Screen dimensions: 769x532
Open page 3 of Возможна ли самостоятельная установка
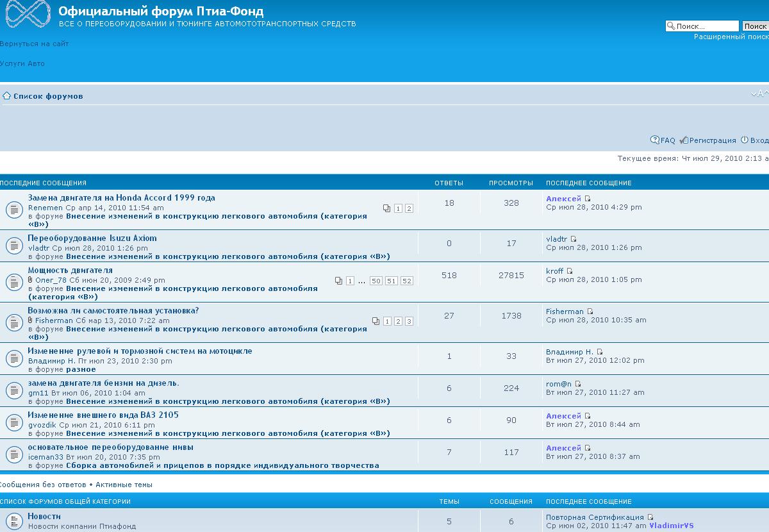409,321
